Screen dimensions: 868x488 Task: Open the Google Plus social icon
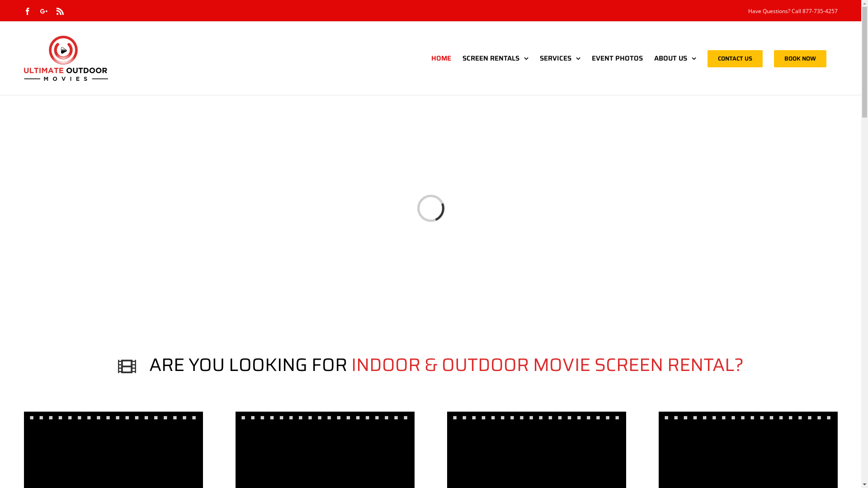coord(44,11)
